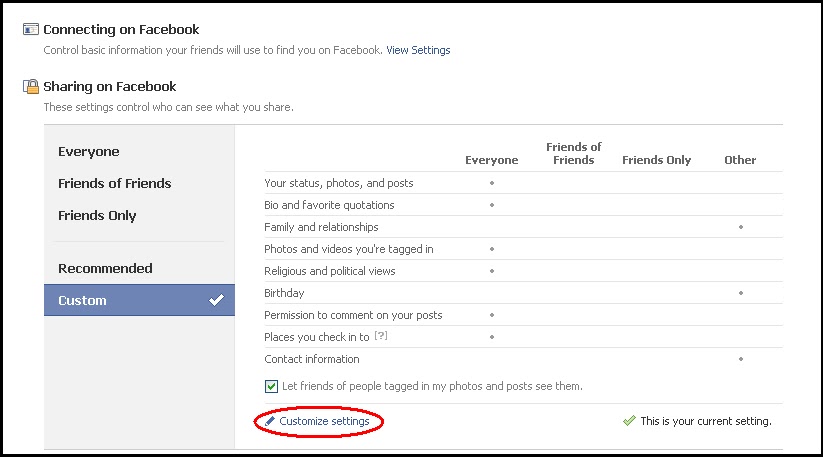The height and width of the screenshot is (457, 823).
Task: Click the Other dot for Contact information
Action: click(x=740, y=359)
